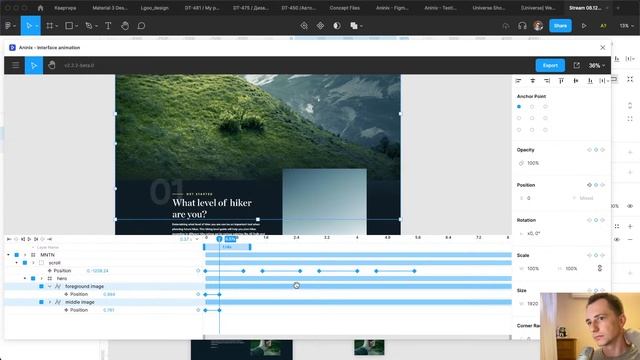Collapse the MNTN layer tree

[x=8, y=255]
